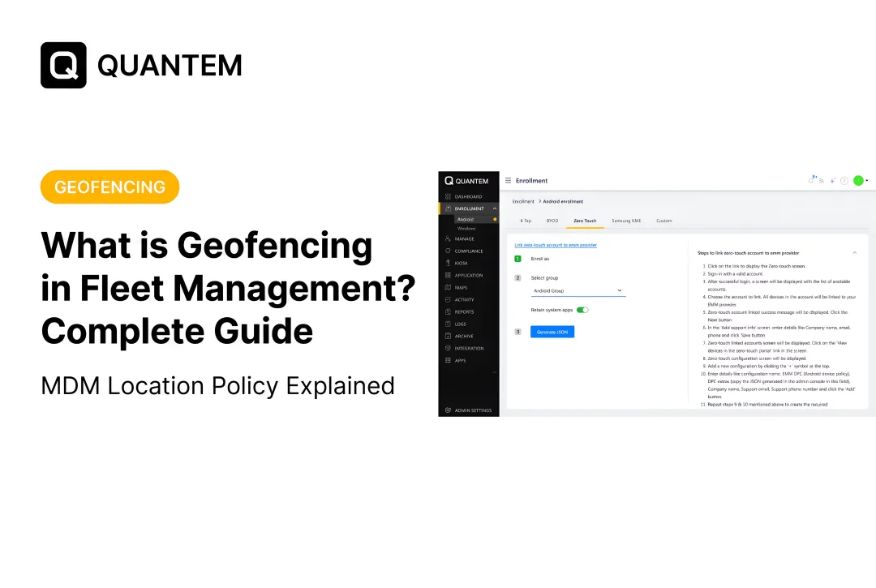Click the large Quantem logo on banner

[141, 66]
